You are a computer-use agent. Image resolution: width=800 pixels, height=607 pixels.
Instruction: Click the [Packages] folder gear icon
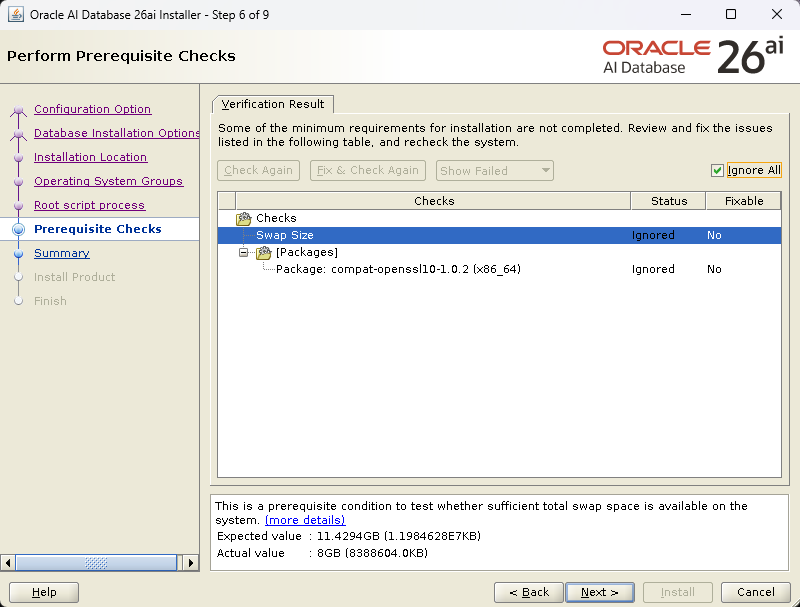[263, 252]
